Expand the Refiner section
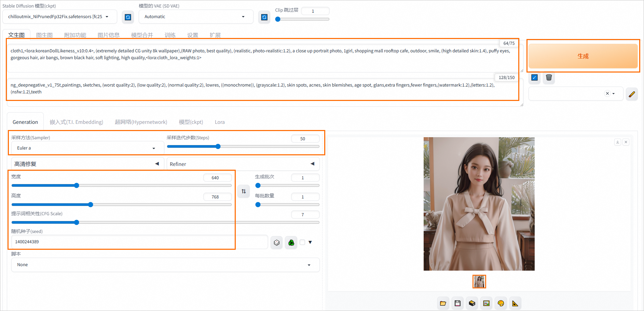 [243, 164]
